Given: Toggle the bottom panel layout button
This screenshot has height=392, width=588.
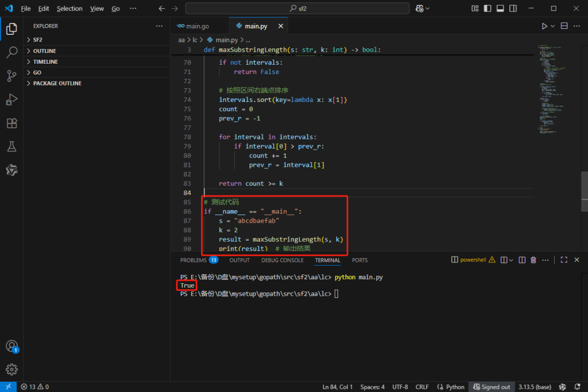Looking at the screenshot, I should click(500, 9).
